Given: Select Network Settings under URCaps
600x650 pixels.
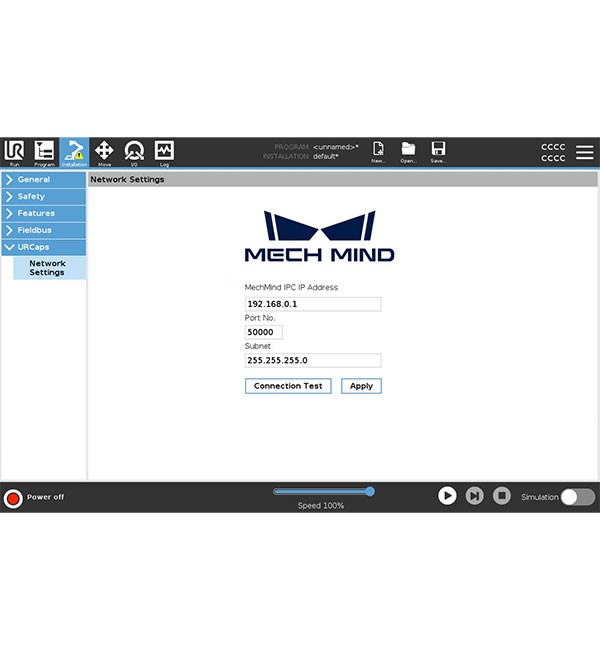Looking at the screenshot, I should point(50,268).
